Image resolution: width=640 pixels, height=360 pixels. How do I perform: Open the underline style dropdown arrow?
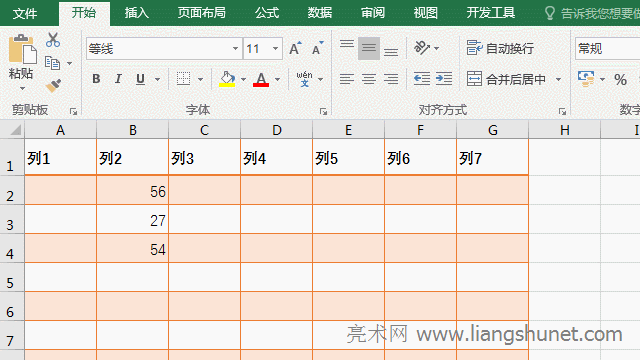(x=158, y=79)
